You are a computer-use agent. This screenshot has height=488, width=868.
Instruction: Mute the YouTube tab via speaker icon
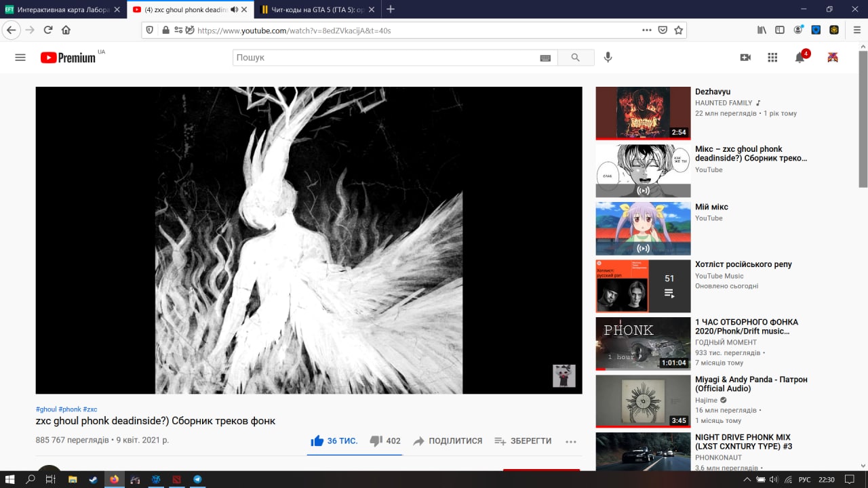[x=235, y=9]
